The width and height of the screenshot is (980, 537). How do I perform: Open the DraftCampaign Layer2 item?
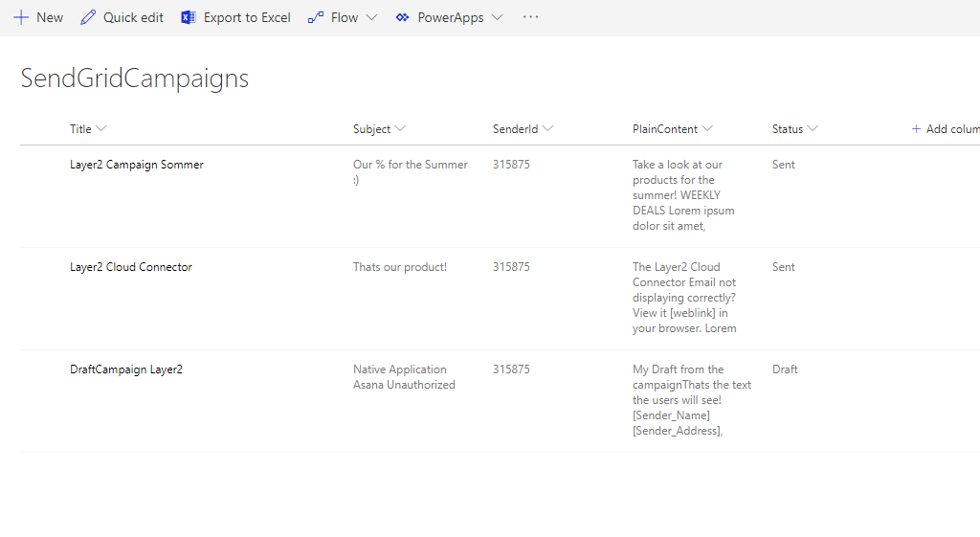tap(125, 369)
